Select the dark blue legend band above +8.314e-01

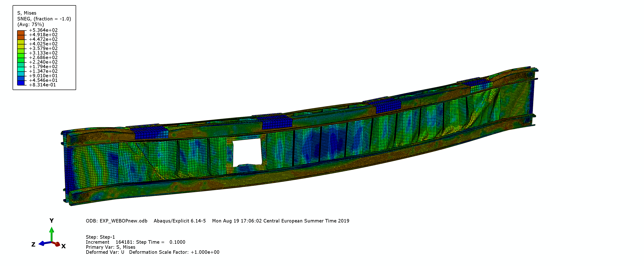coord(21,83)
